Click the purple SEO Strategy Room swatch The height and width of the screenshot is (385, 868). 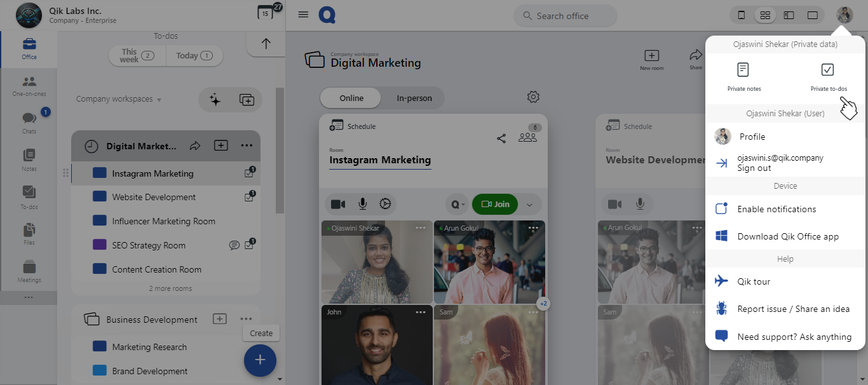click(100, 245)
